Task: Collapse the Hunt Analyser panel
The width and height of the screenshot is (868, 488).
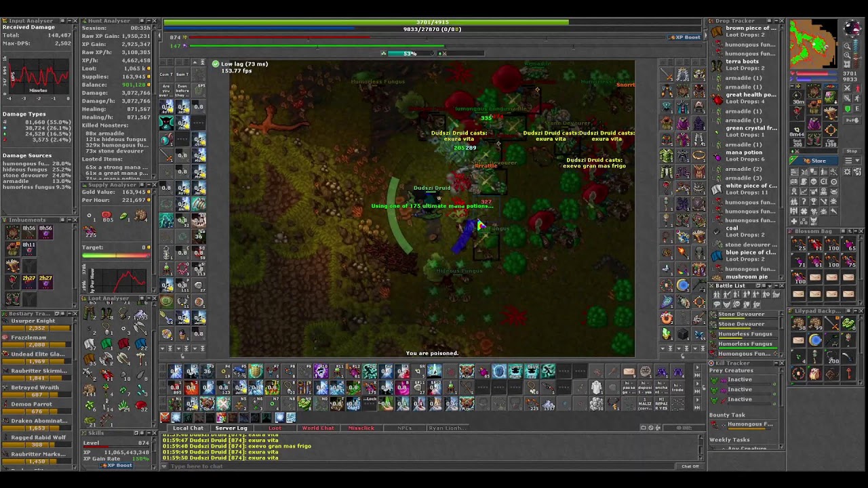Action: (149, 20)
